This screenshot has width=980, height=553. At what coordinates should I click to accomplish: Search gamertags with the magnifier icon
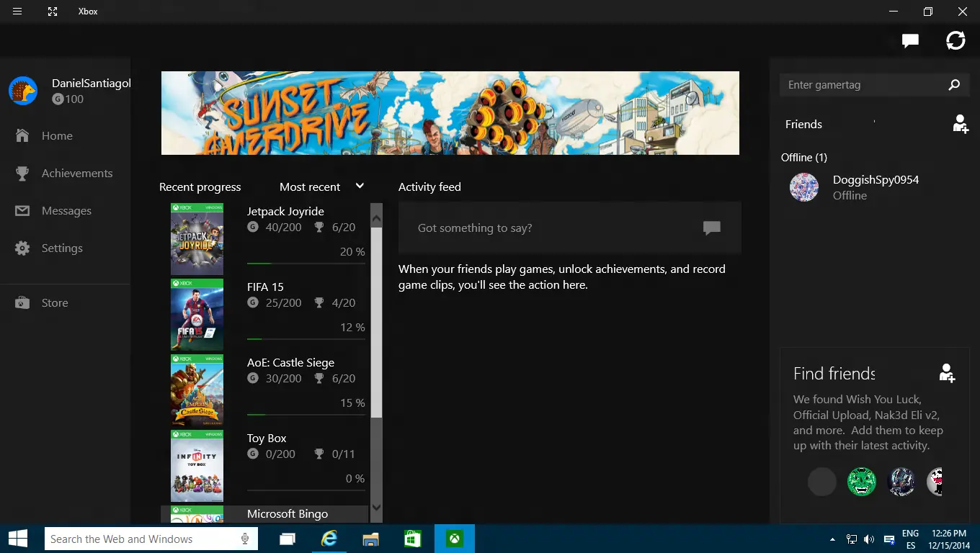click(x=954, y=85)
